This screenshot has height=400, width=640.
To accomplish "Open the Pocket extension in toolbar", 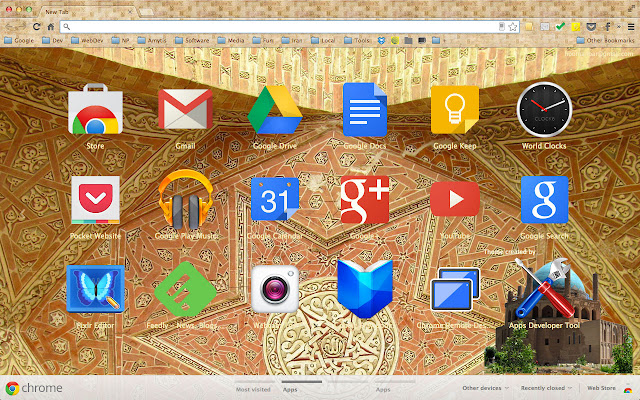I will pos(591,27).
